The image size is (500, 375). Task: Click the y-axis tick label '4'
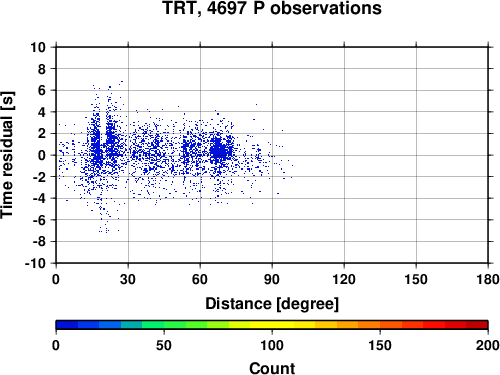[x=42, y=112]
